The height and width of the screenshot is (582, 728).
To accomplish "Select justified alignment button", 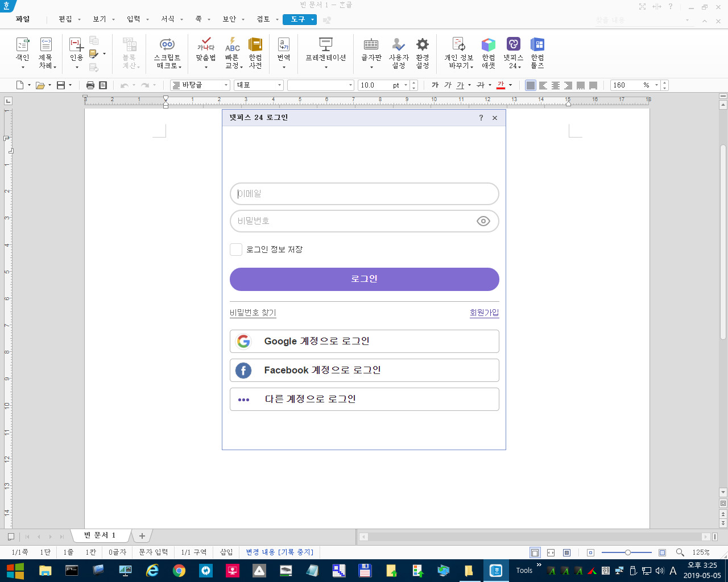I will click(x=531, y=85).
